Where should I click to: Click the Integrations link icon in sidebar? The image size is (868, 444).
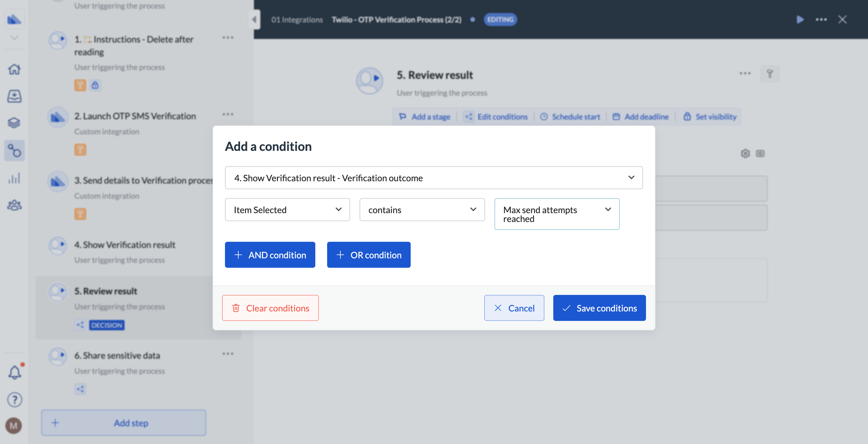pyautogui.click(x=14, y=150)
